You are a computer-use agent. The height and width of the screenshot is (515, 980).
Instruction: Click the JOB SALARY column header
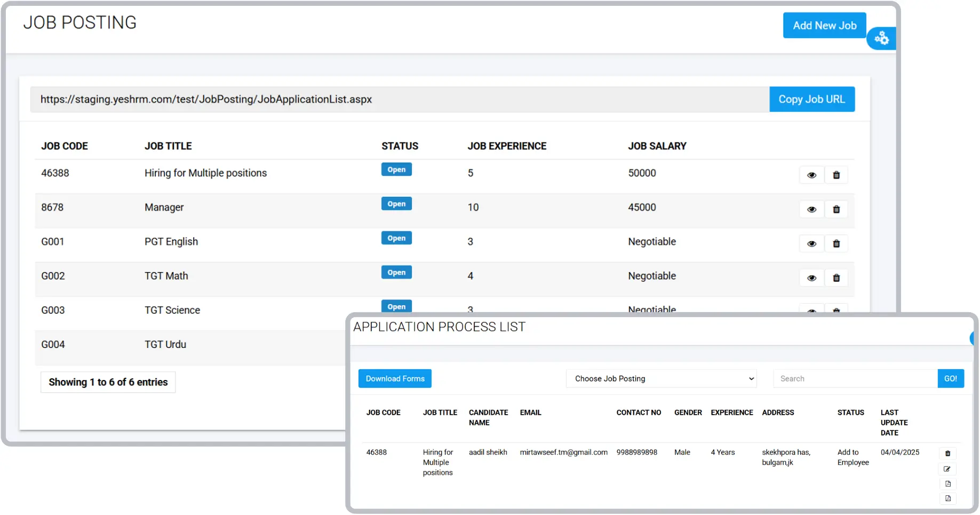[657, 146]
